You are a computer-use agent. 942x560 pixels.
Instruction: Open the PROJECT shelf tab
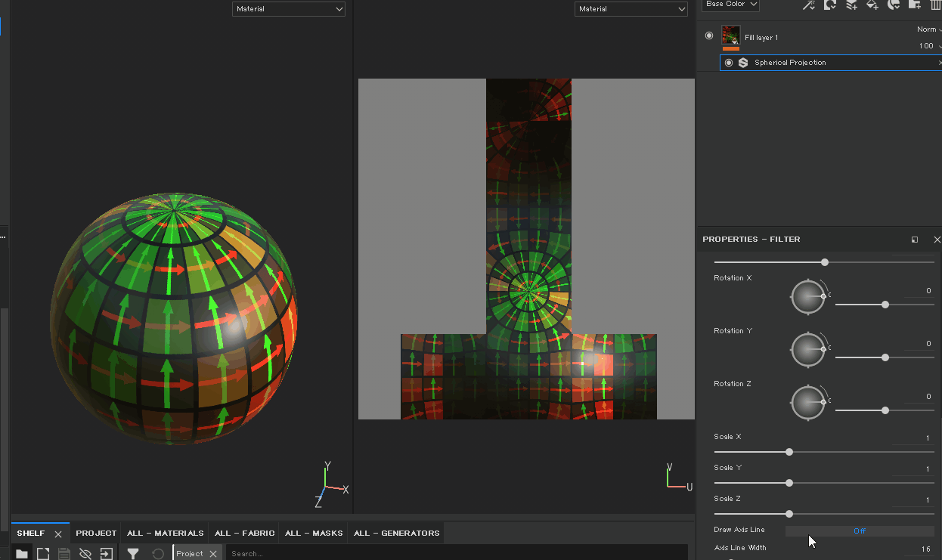tap(95, 533)
